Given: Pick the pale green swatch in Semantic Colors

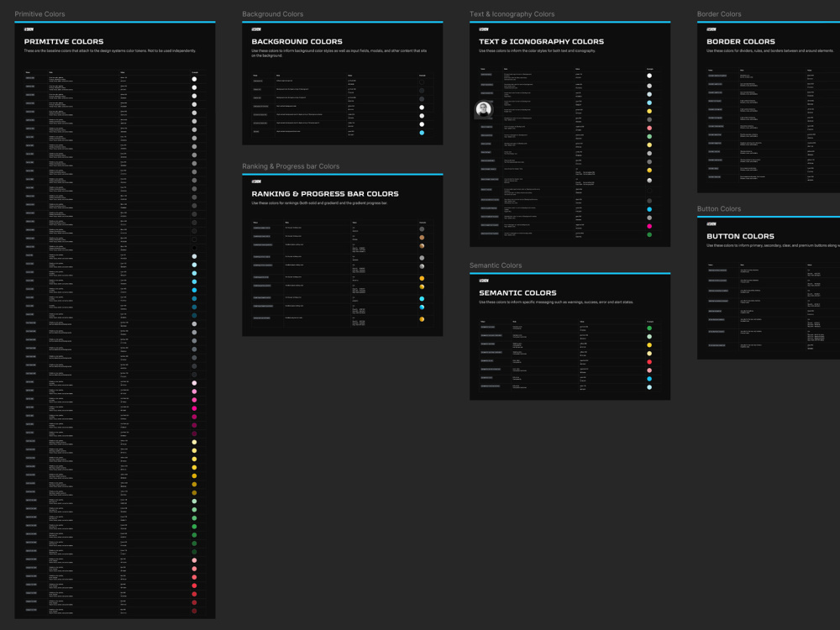Looking at the screenshot, I should click(x=649, y=337).
